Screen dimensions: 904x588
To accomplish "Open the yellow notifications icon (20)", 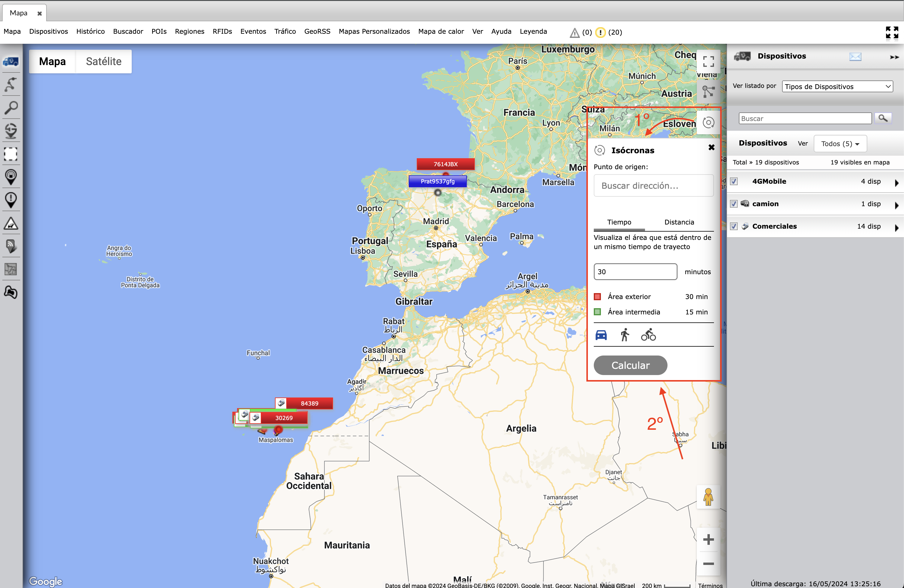I will [x=600, y=33].
